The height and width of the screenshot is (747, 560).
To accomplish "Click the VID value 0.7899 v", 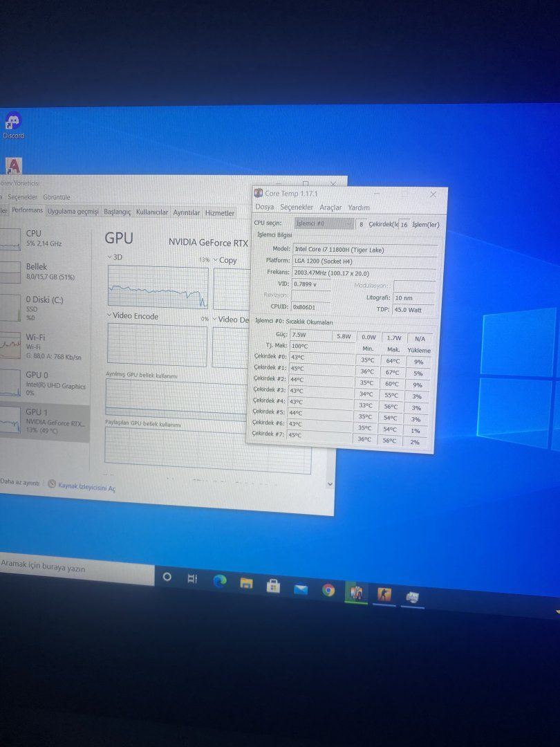I will [x=311, y=284].
